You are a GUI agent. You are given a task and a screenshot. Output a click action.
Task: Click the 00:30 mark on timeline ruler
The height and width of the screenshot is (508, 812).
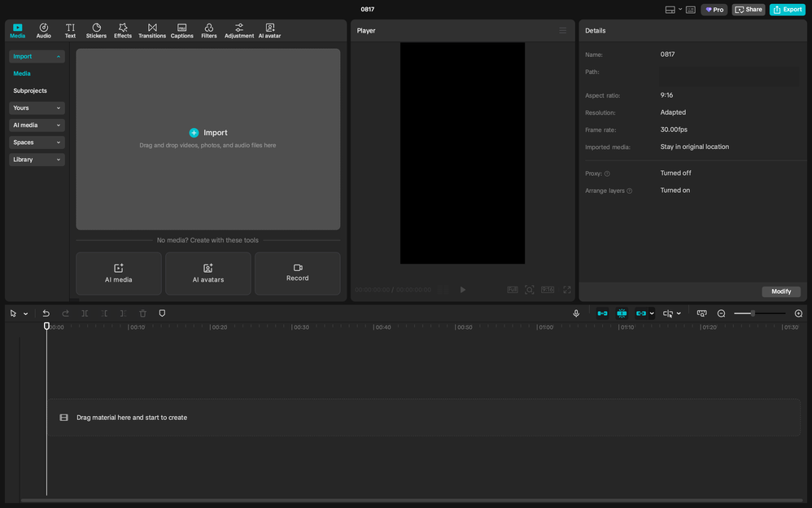tap(300, 327)
